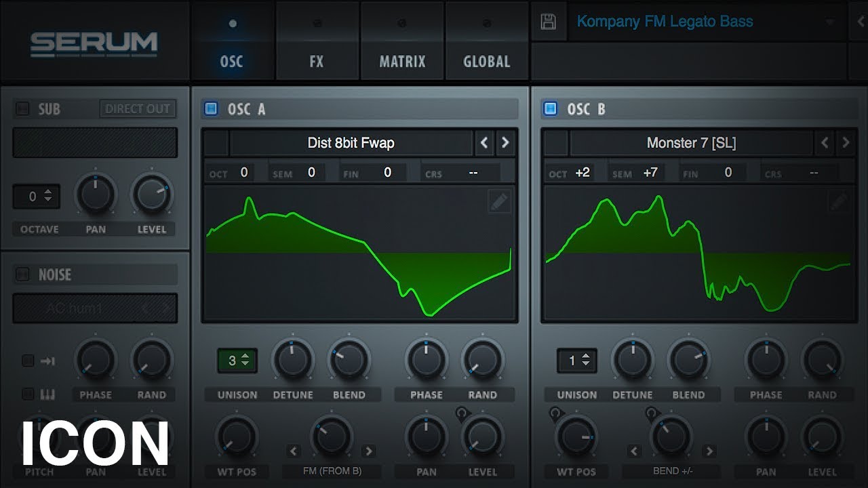Click OSC B PHASE knob

coord(766,361)
